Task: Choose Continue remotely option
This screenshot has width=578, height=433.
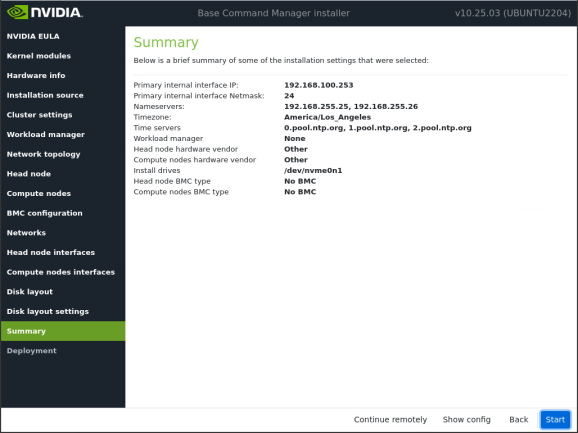Action: (390, 419)
